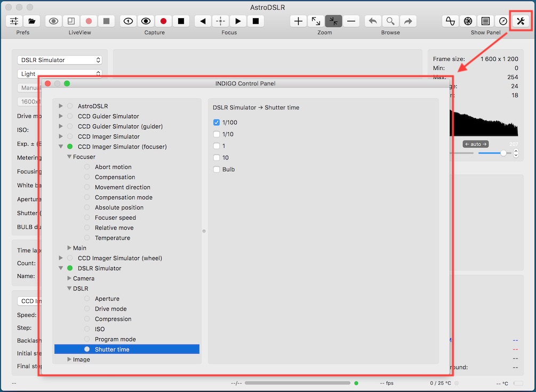Select Drive mode under DSLR
This screenshot has width=536, height=392.
pos(111,309)
